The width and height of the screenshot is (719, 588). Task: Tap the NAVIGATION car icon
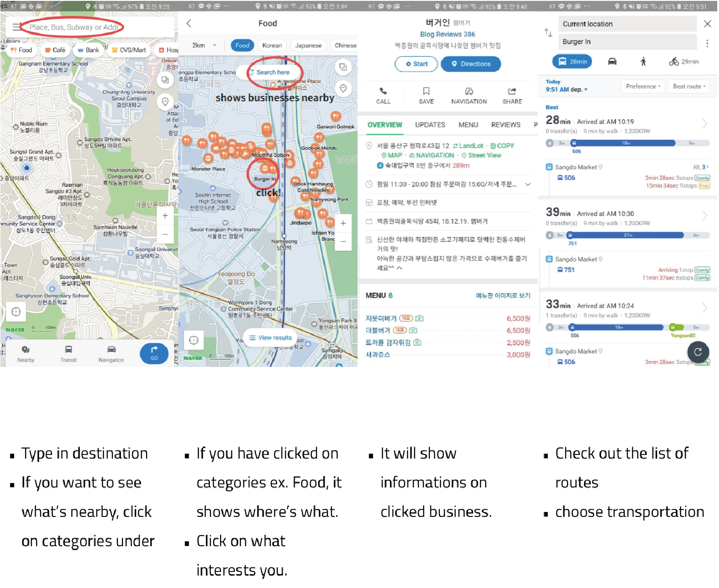click(x=469, y=96)
